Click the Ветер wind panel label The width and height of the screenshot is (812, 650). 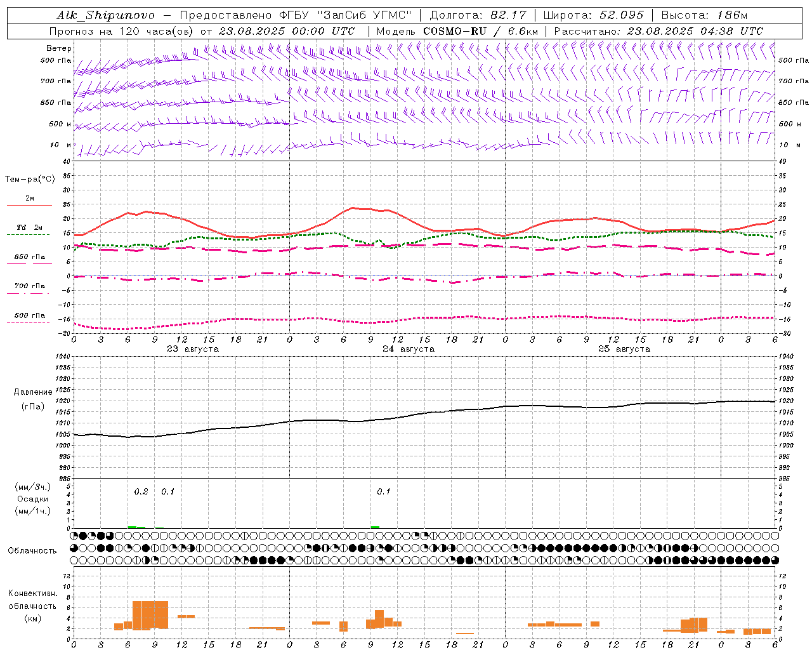(59, 48)
